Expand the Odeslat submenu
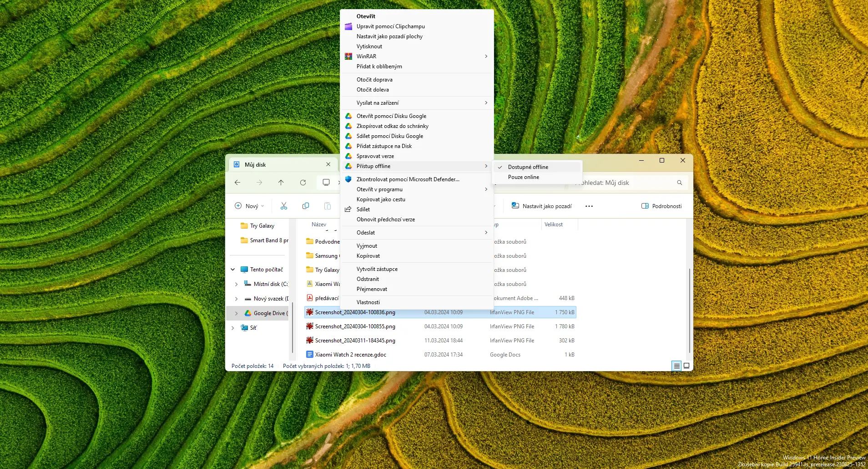 486,233
